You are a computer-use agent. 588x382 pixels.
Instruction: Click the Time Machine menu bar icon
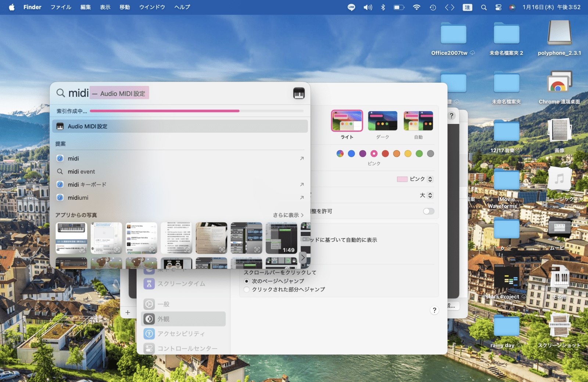433,7
